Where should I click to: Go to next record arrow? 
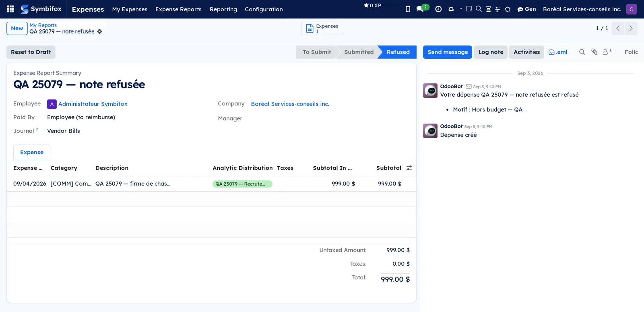(631, 28)
